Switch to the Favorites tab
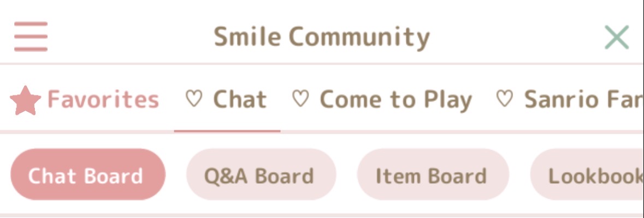The width and height of the screenshot is (644, 218). 103,100
